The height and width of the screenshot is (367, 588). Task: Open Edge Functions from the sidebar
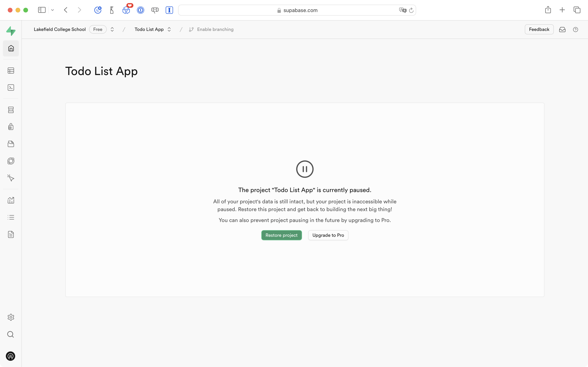click(11, 161)
